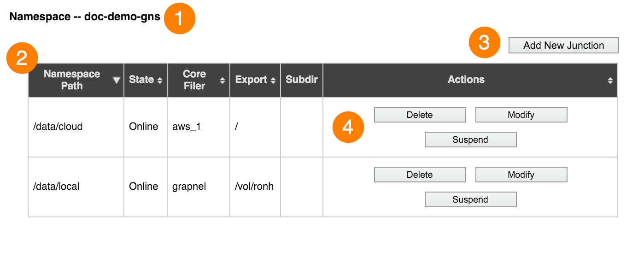Sort by Namespace Path arrow icon
Viewport: 644px width, 257px height.
tap(117, 80)
